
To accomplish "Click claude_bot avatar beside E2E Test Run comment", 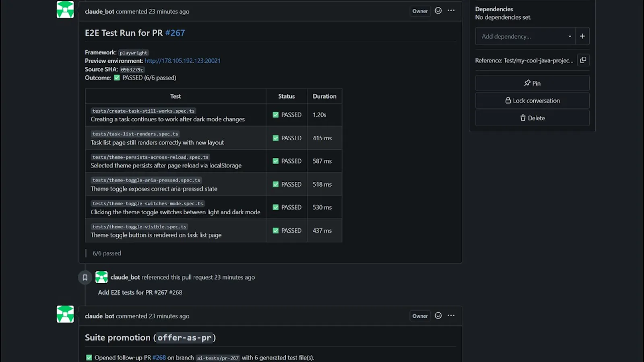I will click(65, 10).
